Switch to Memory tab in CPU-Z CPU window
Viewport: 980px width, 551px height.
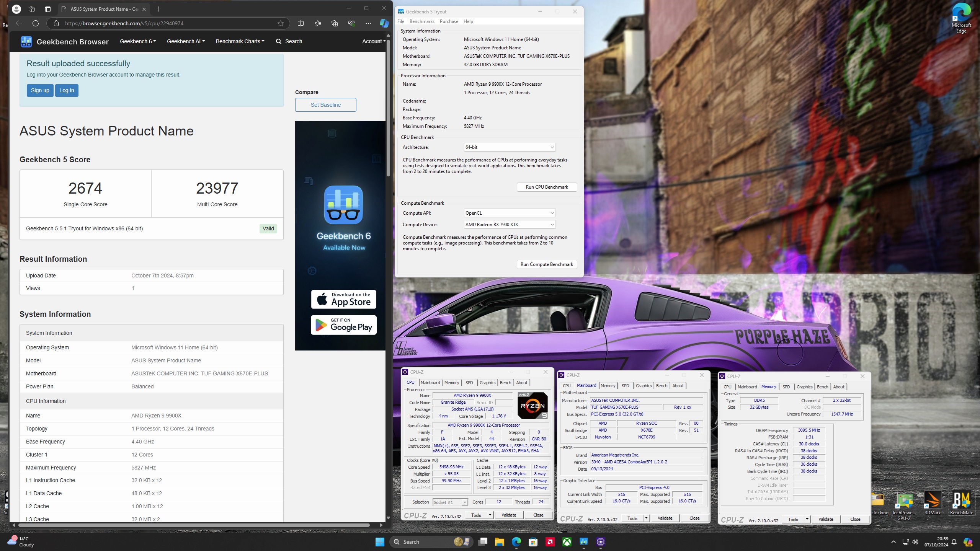coord(452,383)
